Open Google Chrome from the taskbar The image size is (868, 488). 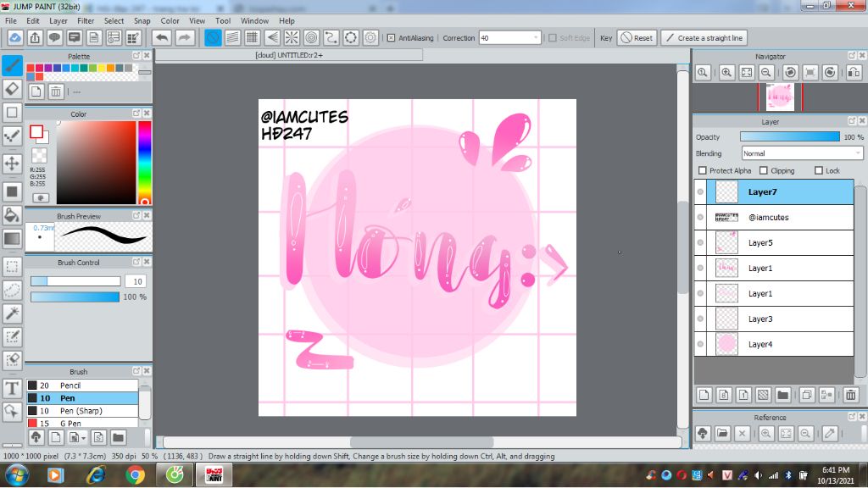coord(135,474)
